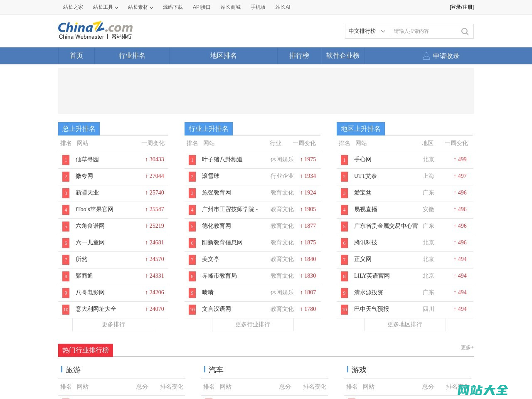Open the 六一儿童网 site link
This screenshot has width=532, height=399.
point(90,243)
